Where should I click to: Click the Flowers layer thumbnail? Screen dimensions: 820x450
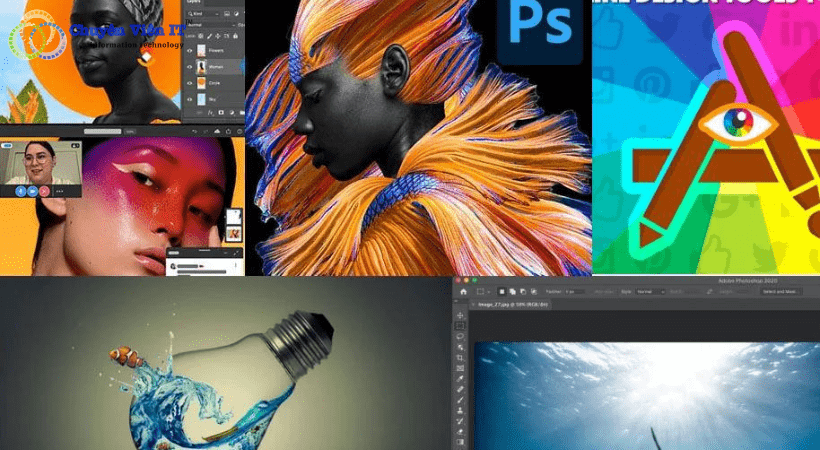pos(201,51)
